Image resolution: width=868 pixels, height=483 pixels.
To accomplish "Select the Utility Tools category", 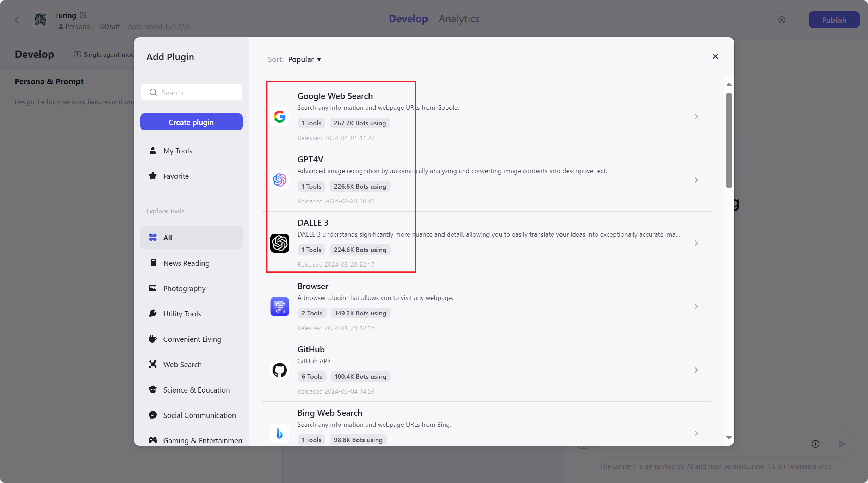I will (x=182, y=314).
